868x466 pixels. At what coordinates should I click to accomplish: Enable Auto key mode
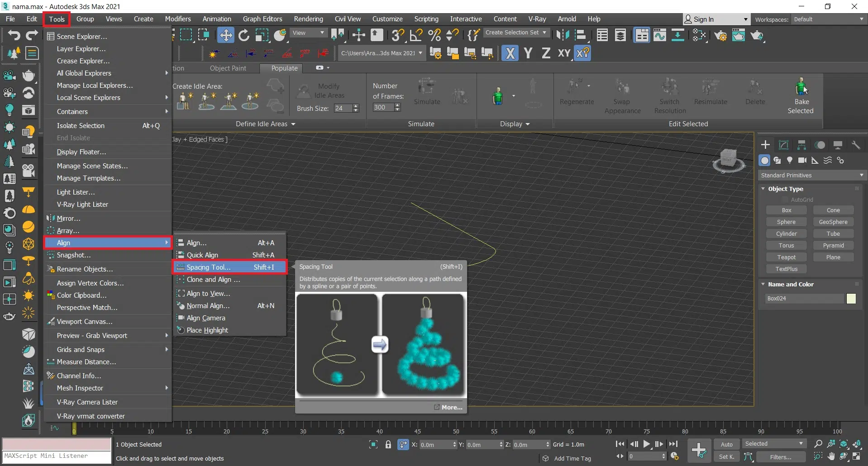726,444
